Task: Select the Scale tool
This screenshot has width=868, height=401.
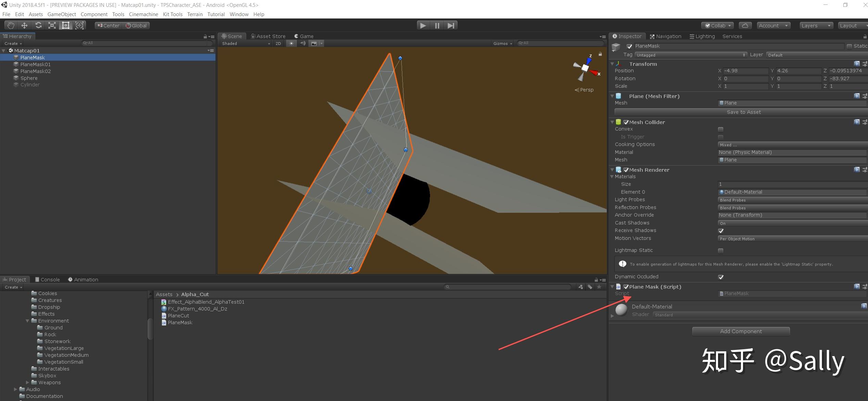Action: [52, 25]
